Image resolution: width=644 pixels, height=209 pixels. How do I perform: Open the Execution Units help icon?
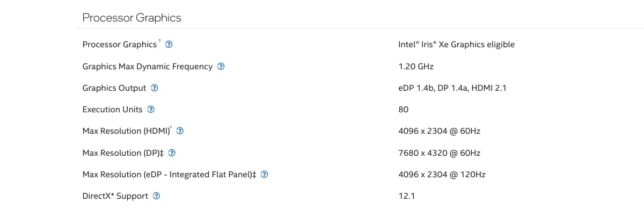(151, 110)
